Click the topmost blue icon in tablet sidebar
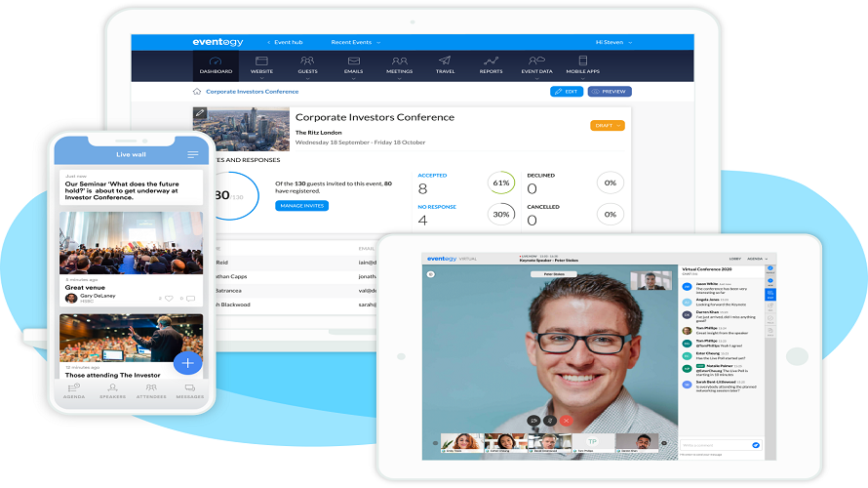 pos(770,269)
